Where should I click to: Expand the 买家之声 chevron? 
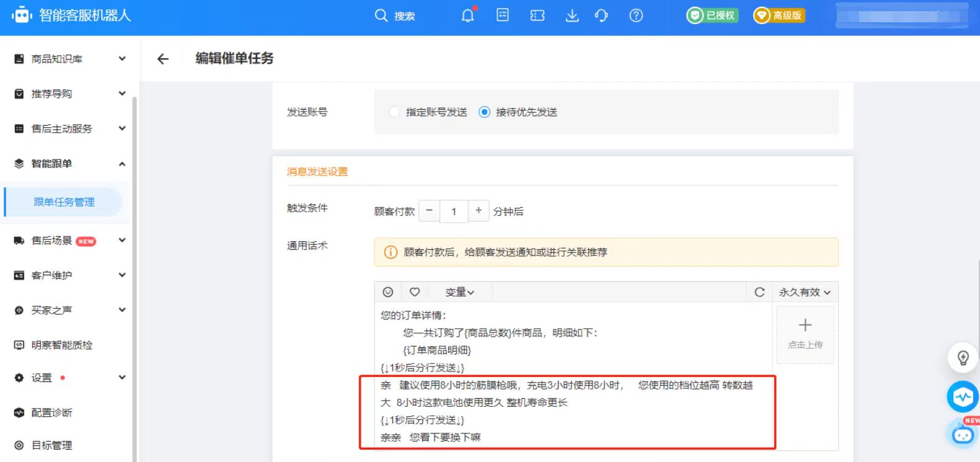(x=122, y=310)
